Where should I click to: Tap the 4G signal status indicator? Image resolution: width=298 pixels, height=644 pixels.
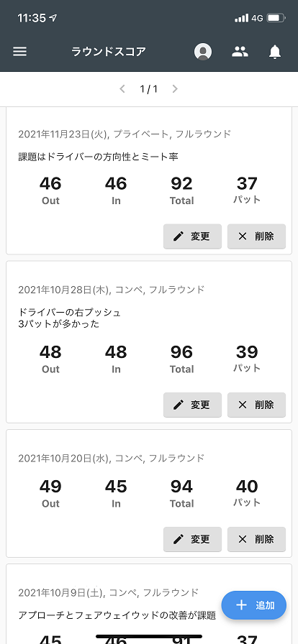257,18
